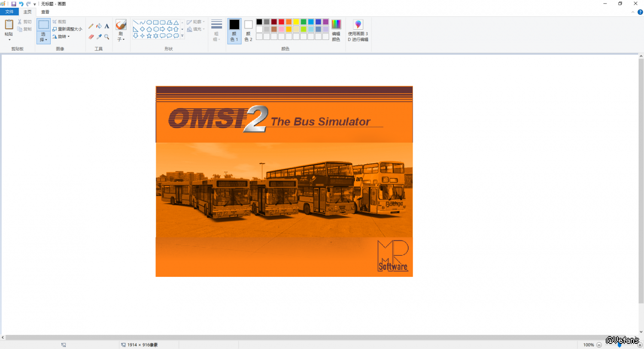Pick the Curve shape

(x=143, y=22)
